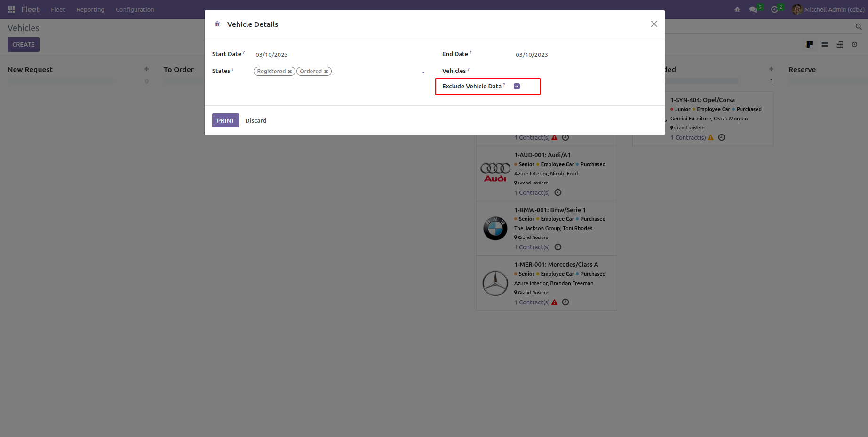
Task: Remove the Registered state tag
Action: pos(290,72)
